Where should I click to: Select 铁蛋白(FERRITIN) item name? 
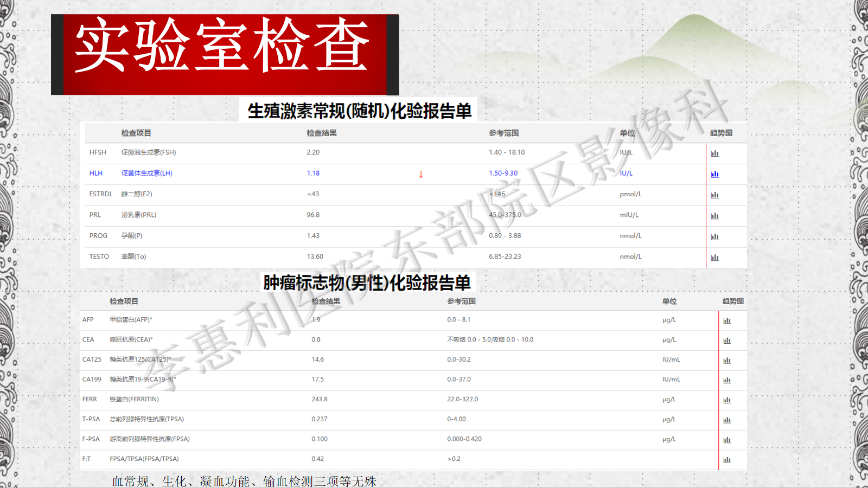pos(134,399)
